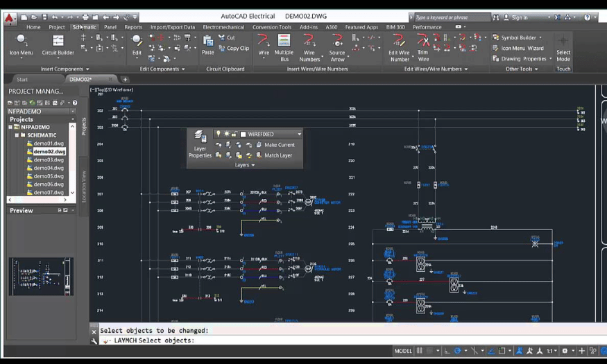This screenshot has width=607, height=364.
Task: Open the WIREFIXED layer dropdown
Action: (x=299, y=135)
